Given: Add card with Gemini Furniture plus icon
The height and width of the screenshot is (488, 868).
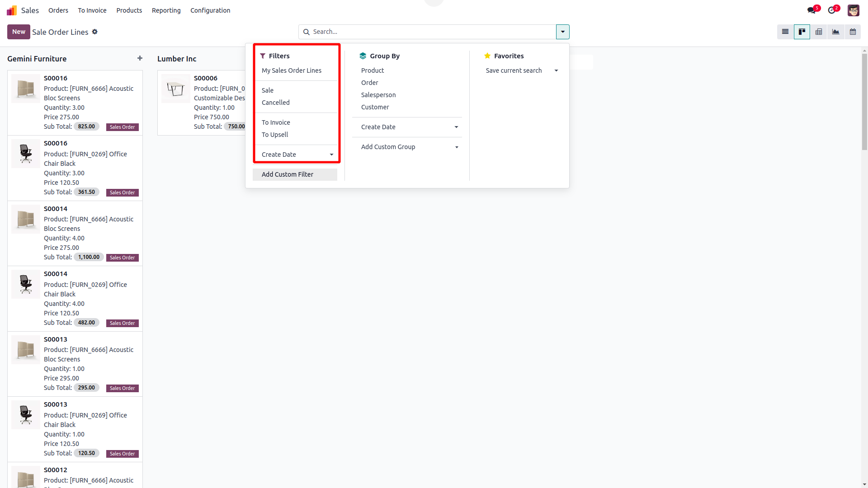Looking at the screenshot, I should click(x=140, y=58).
